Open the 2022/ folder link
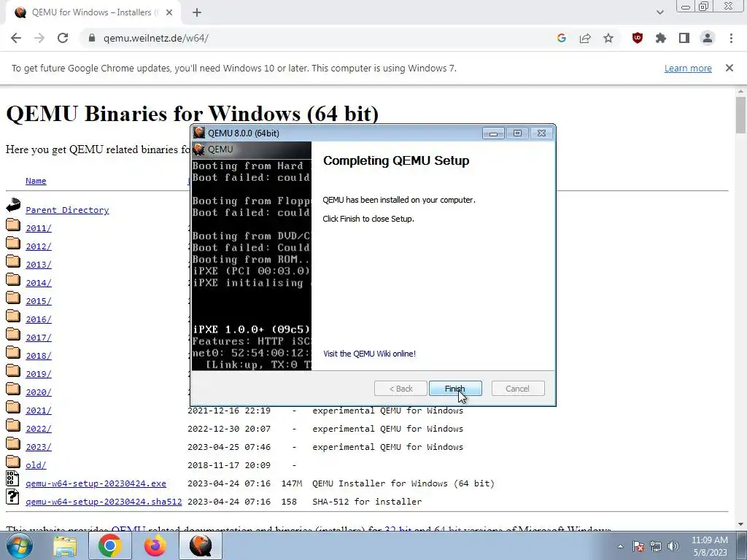The height and width of the screenshot is (560, 747). 39,429
